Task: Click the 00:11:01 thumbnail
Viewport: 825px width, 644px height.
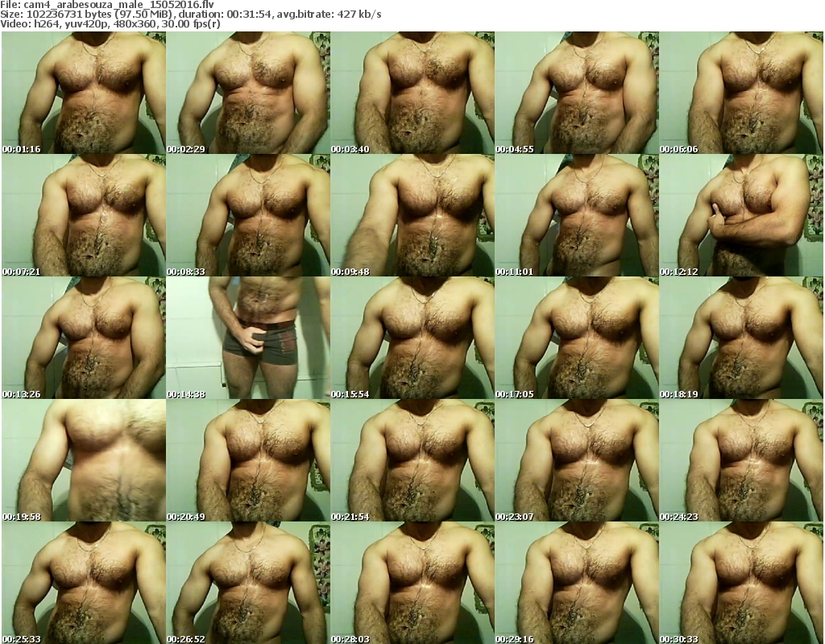Action: pos(577,215)
